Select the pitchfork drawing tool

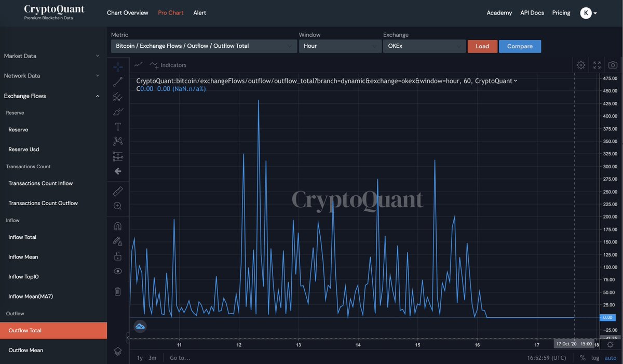(x=118, y=97)
